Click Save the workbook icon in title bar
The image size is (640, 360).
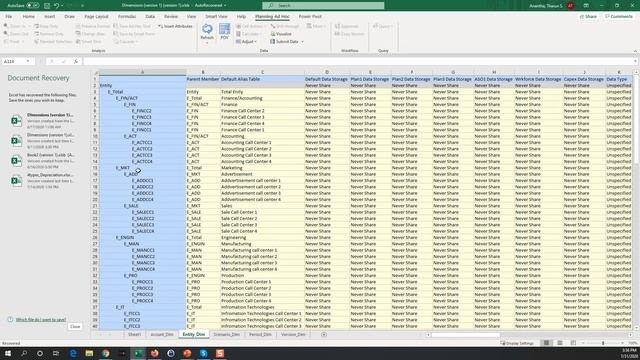47,6
